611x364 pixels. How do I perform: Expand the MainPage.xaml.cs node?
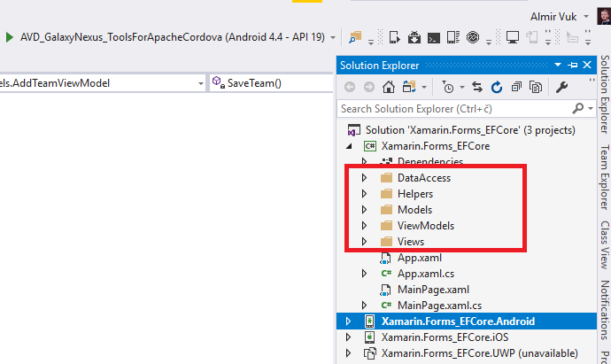[x=364, y=306]
